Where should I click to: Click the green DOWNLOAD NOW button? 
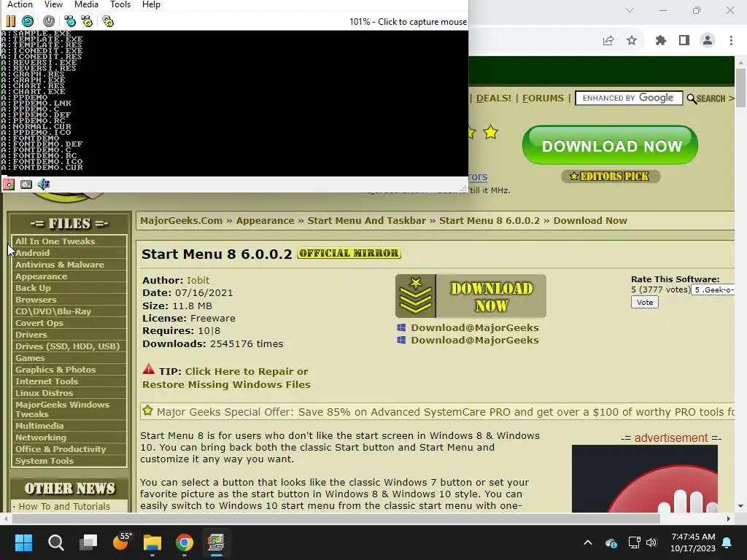[611, 145]
